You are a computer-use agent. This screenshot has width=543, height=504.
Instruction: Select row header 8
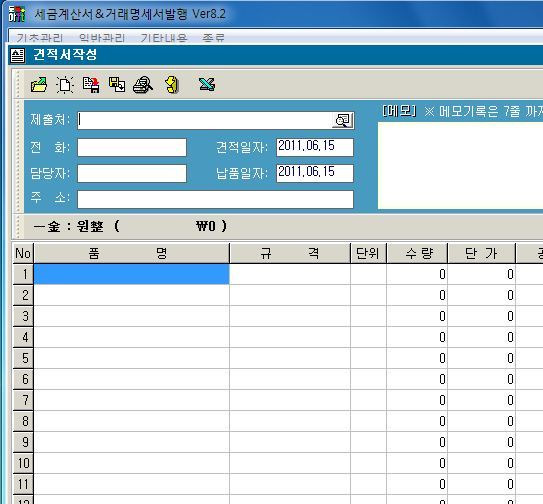(x=23, y=421)
